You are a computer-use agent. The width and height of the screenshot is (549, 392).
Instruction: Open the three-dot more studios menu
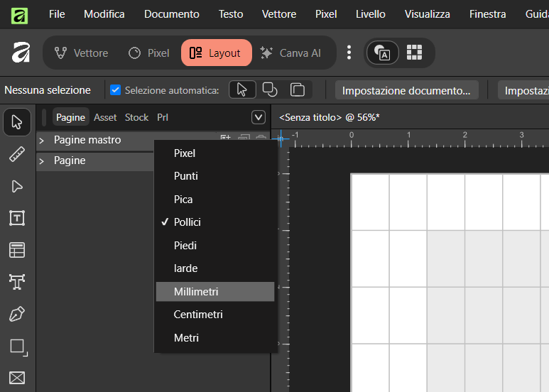coord(349,53)
